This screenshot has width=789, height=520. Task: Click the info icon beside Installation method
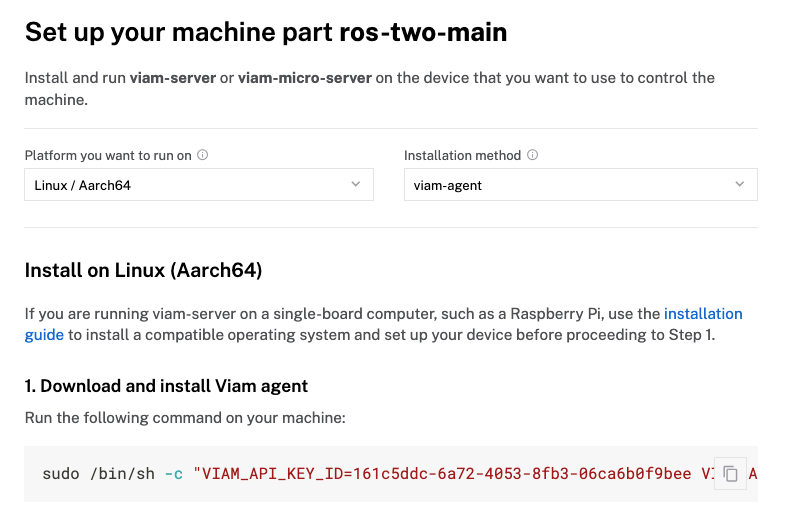(x=532, y=155)
